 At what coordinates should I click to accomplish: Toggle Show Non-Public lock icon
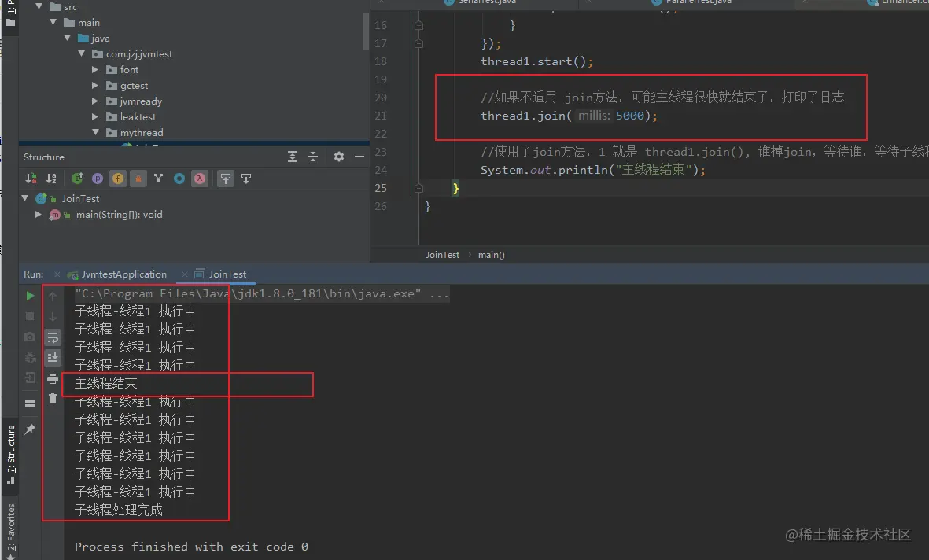(138, 179)
